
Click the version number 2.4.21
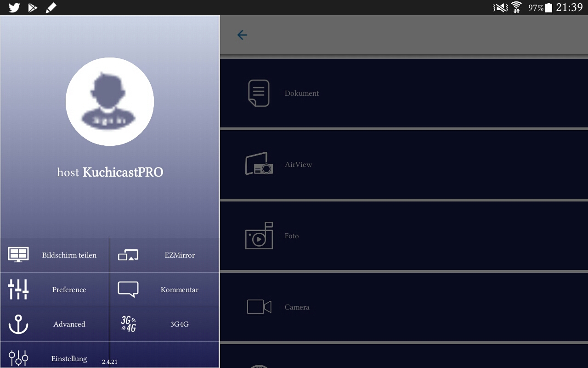pos(110,362)
